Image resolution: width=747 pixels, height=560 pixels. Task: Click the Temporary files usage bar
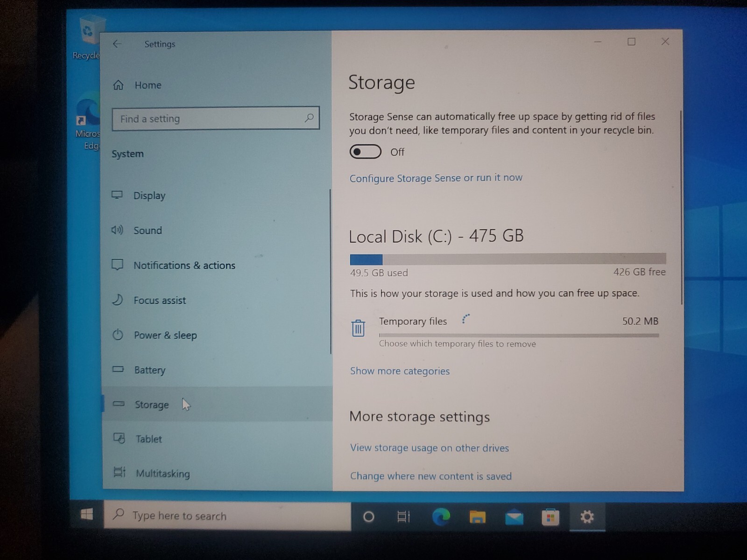click(519, 335)
